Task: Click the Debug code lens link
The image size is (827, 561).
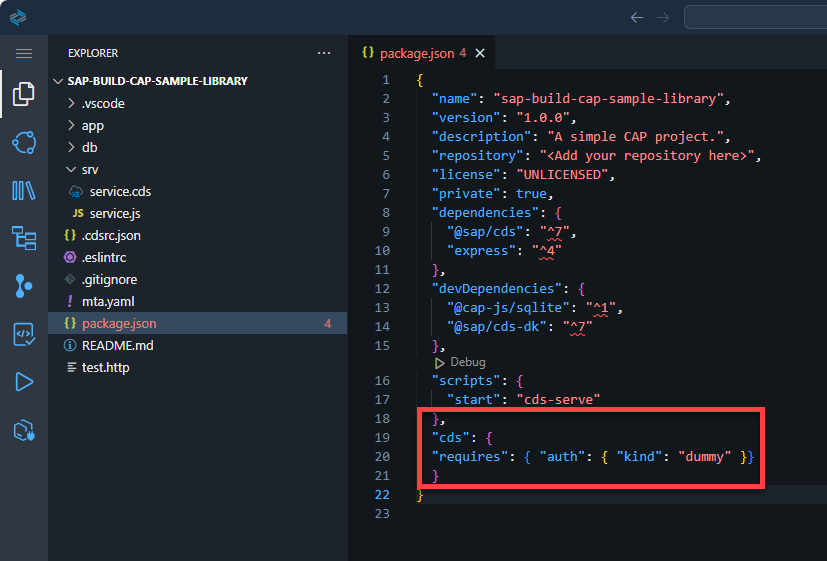Action: 468,362
